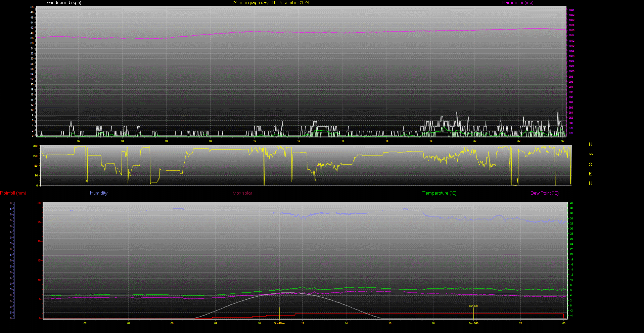
Task: Click the '976' barometer axis value
Action: pos(571,133)
